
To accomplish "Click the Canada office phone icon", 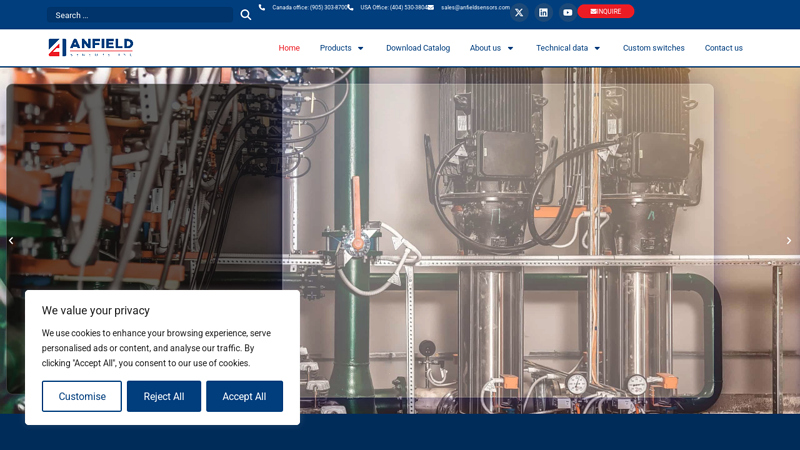I will click(x=262, y=7).
